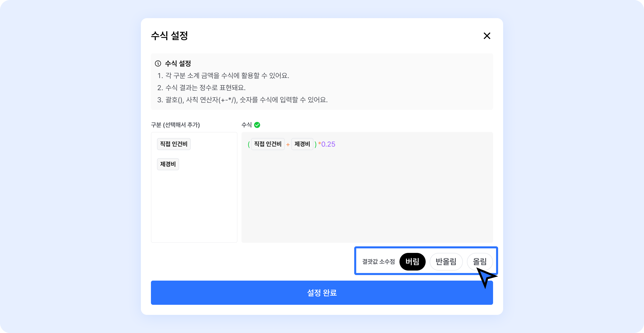Image resolution: width=644 pixels, height=333 pixels.
Task: Add 제경비 from the category list
Action: pos(168,164)
